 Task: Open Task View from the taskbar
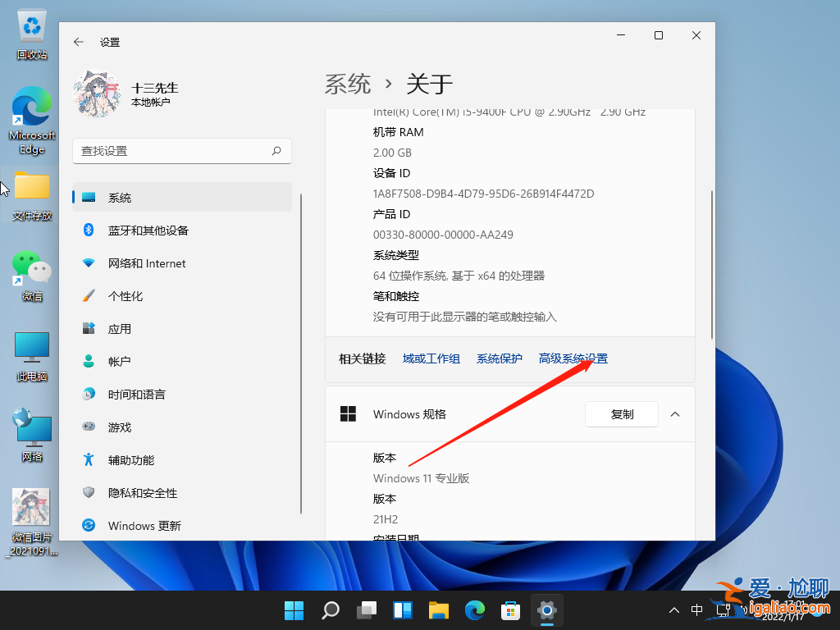(366, 610)
